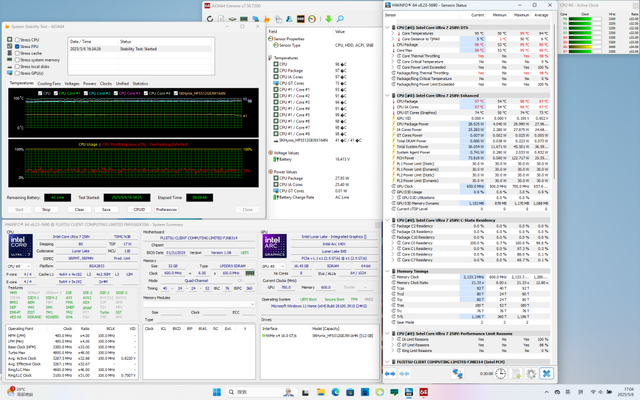Click the HWiNFO expand arrows button

390,373
